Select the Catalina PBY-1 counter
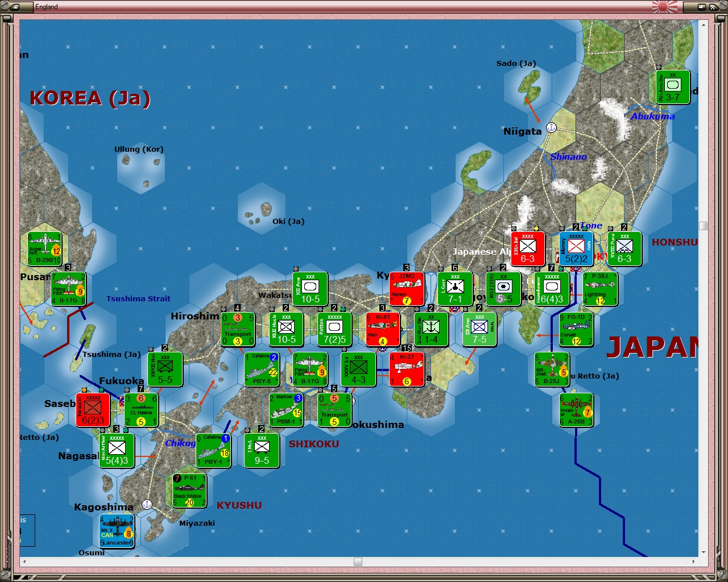This screenshot has height=582, width=728. click(213, 450)
